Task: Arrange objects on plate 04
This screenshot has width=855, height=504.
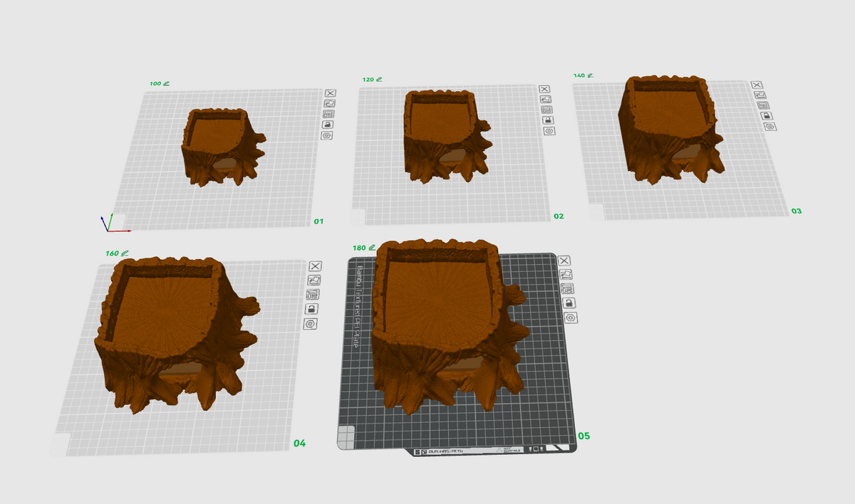Action: (x=313, y=294)
